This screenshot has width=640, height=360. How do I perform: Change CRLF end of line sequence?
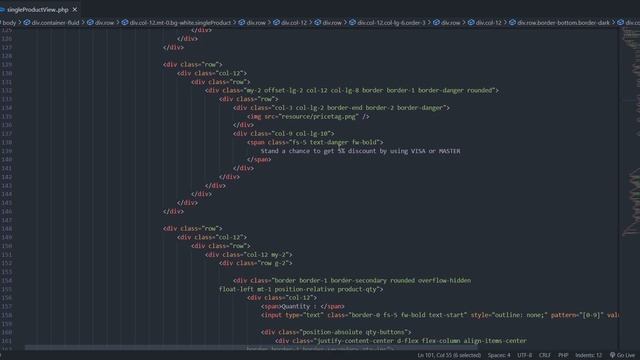(x=544, y=355)
